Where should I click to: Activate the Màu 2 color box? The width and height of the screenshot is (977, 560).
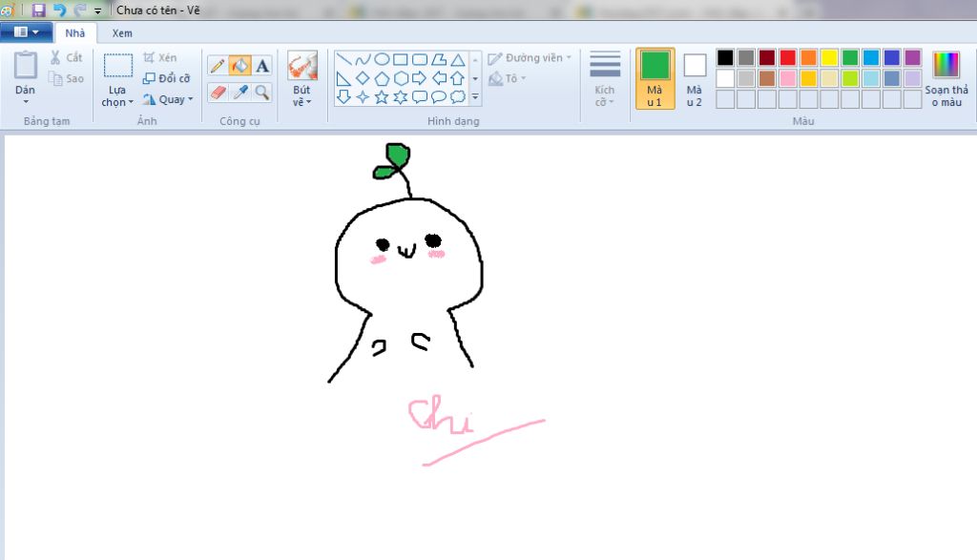(x=695, y=78)
